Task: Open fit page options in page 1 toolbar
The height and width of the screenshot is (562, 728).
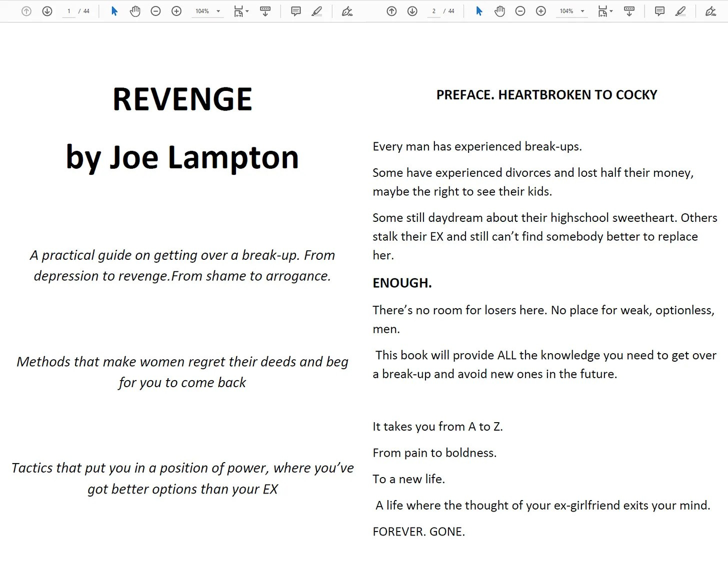Action: [241, 11]
